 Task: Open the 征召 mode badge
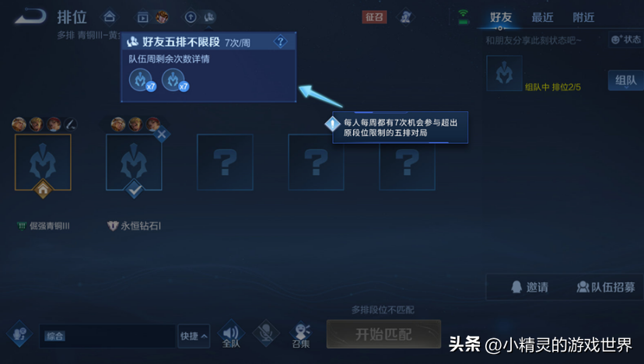[374, 17]
